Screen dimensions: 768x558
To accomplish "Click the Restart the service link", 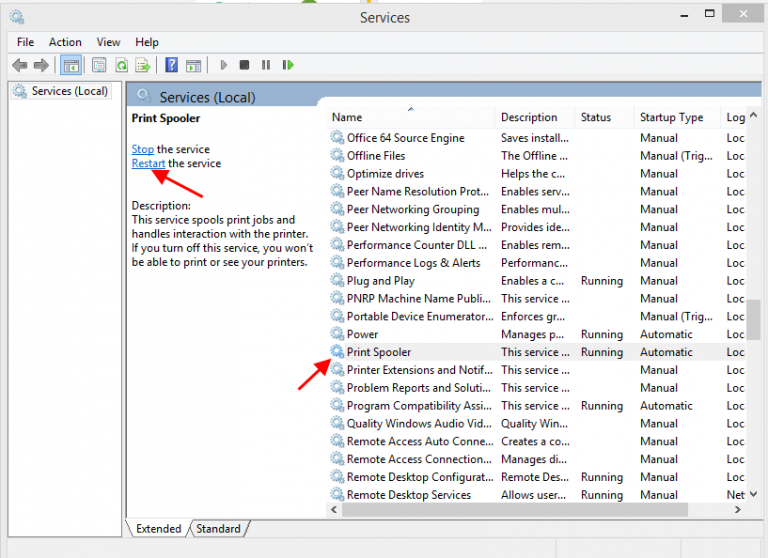I will (x=148, y=163).
